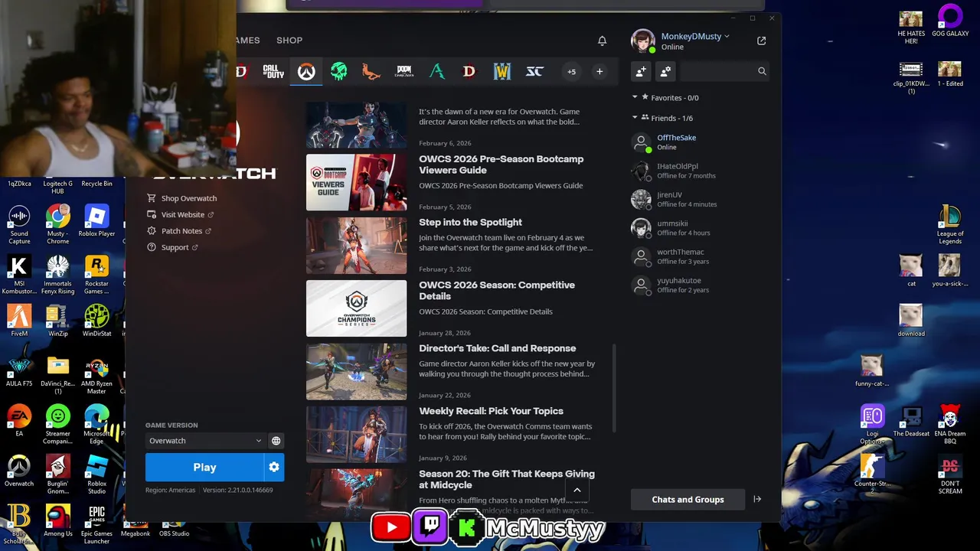
Task: Open the Overwatch desktop shortcut
Action: [x=19, y=471]
